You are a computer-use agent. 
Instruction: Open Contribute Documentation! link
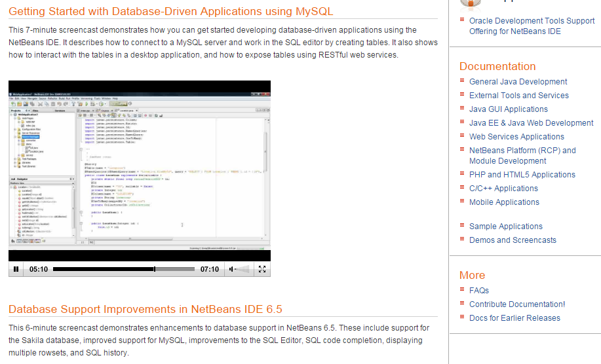pos(518,304)
